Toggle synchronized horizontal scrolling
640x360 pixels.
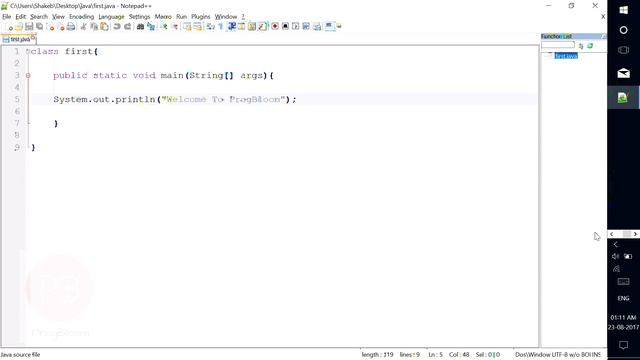198,27
